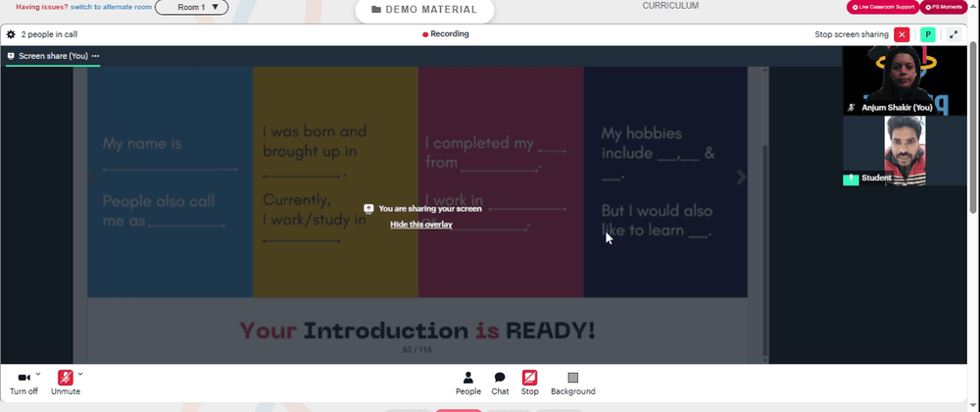Turn off the camera

pyautogui.click(x=24, y=383)
